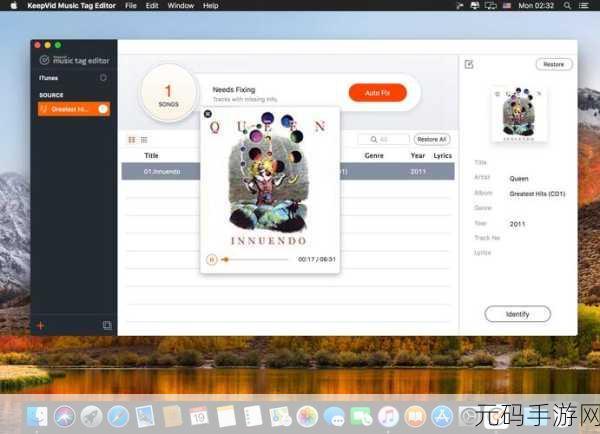Click the 1 Songs counter circle
This screenshot has height=434, width=600.
click(x=168, y=93)
